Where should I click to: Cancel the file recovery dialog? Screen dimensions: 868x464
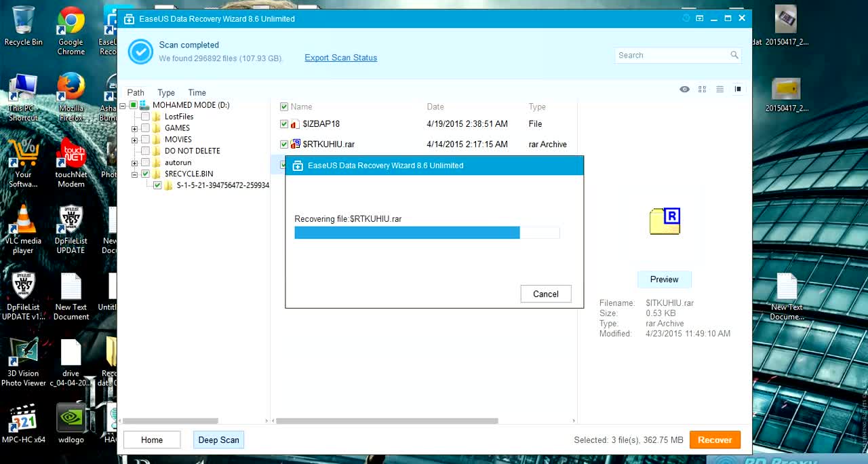(x=546, y=294)
